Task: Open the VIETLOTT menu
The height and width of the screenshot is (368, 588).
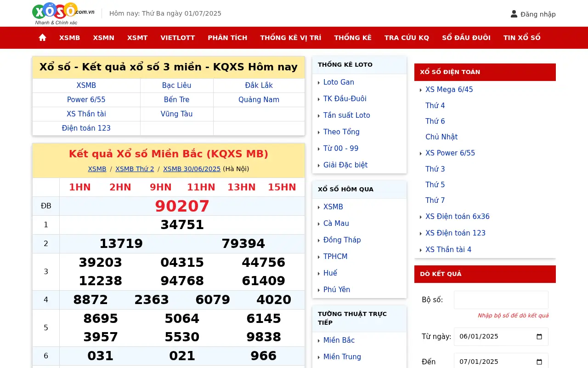Action: pyautogui.click(x=178, y=38)
